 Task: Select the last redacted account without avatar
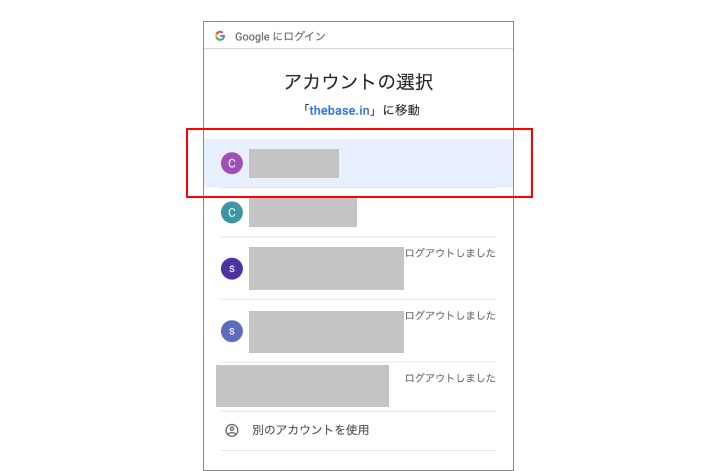tap(303, 386)
